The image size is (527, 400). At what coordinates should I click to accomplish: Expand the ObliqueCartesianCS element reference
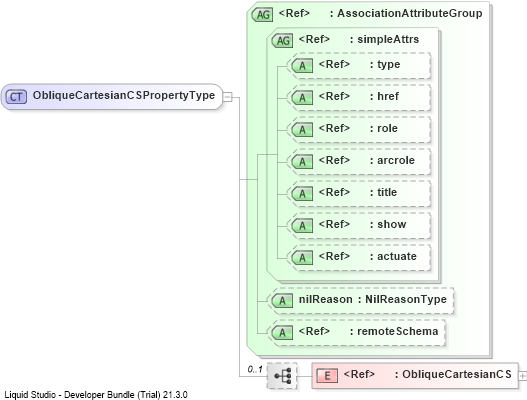[523, 376]
